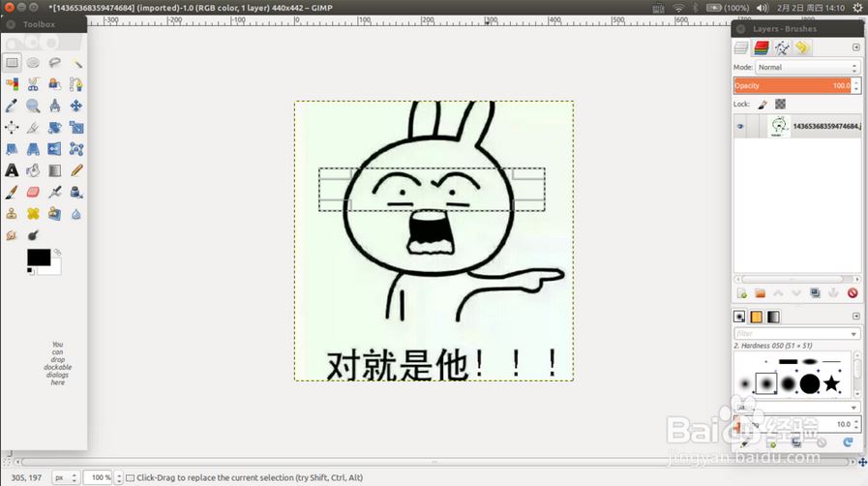Open the Layers dock configure tab menu
Screen dimensions: 868x486
coord(855,47)
